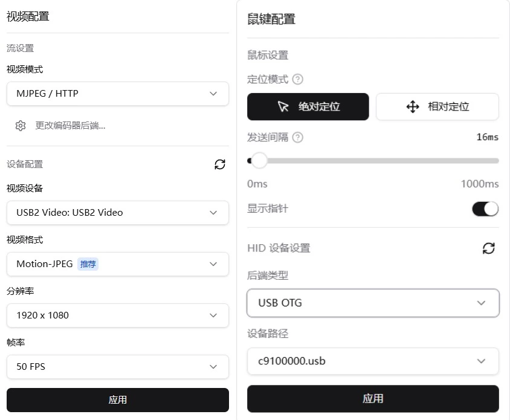Image resolution: width=510 pixels, height=420 pixels.
Task: Refresh the video device configuration list
Action: [x=220, y=164]
